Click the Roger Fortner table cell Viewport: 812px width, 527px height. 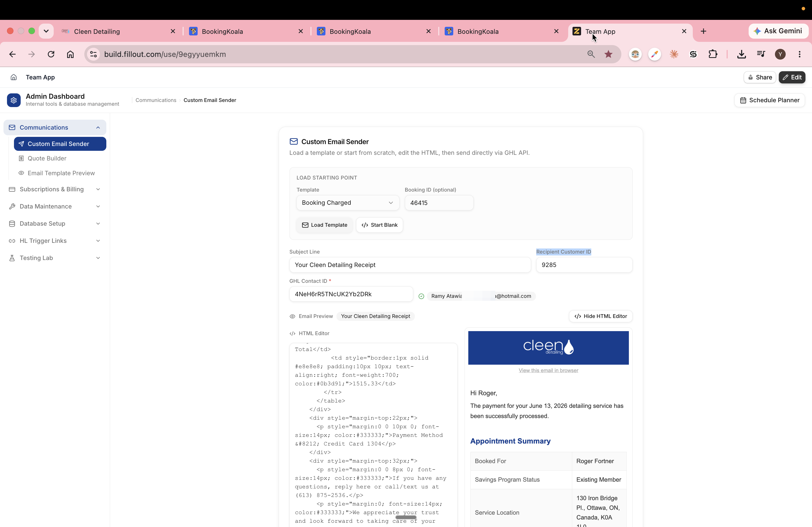tap(599, 461)
